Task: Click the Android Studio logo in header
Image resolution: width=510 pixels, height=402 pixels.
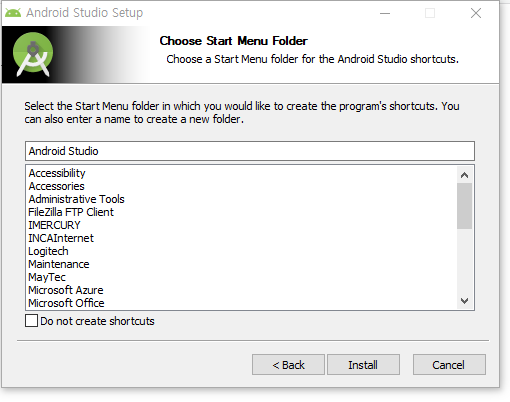Action: click(33, 54)
